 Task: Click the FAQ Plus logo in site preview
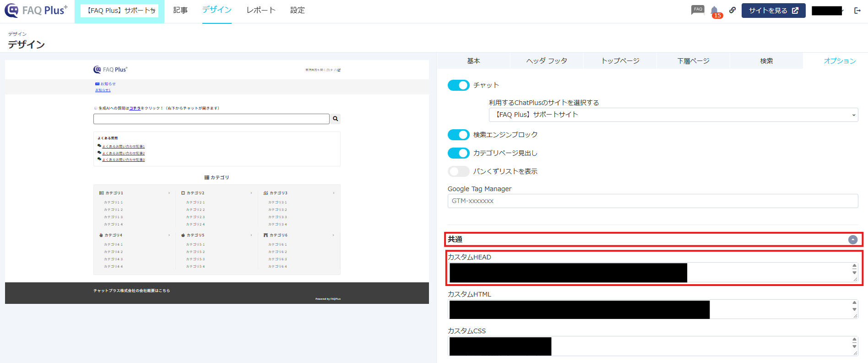tap(110, 70)
